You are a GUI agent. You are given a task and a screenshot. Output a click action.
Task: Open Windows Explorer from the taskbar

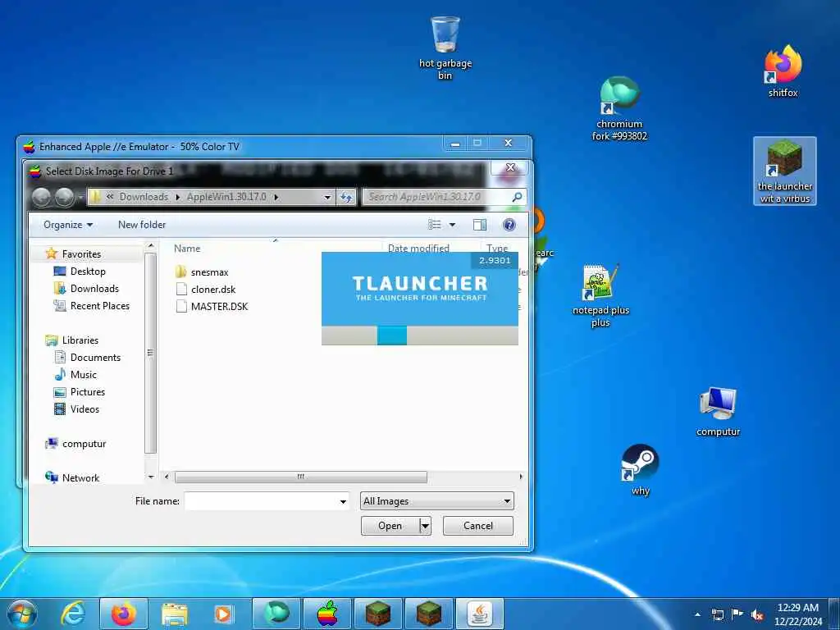tap(174, 614)
